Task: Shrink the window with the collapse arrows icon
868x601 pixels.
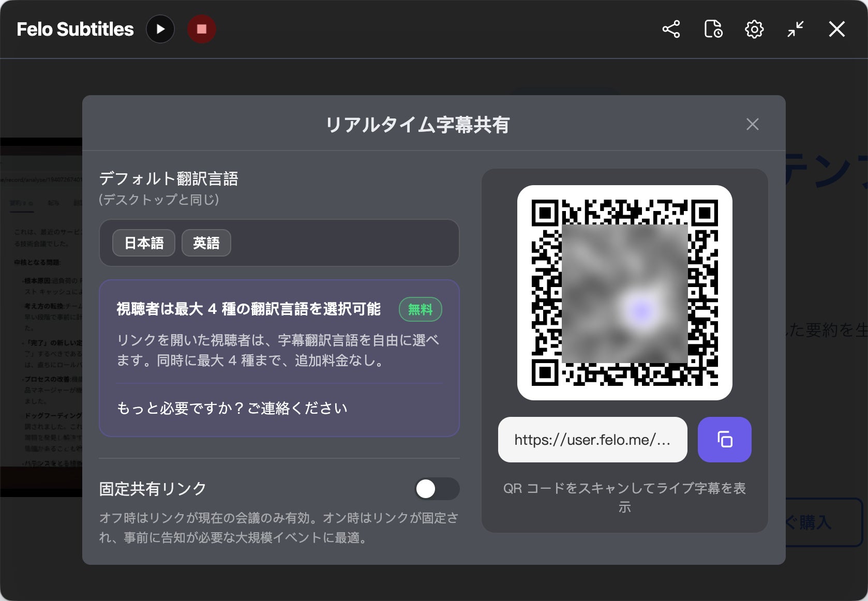Action: click(796, 29)
